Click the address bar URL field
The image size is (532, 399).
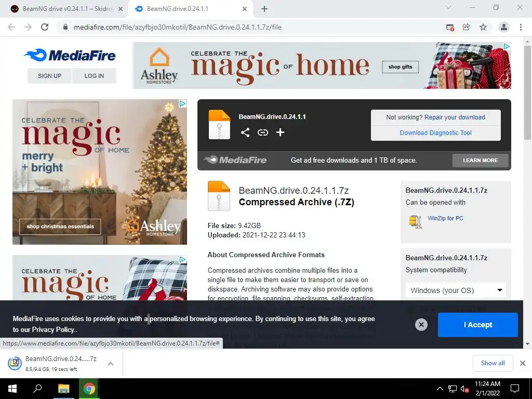[x=251, y=27]
